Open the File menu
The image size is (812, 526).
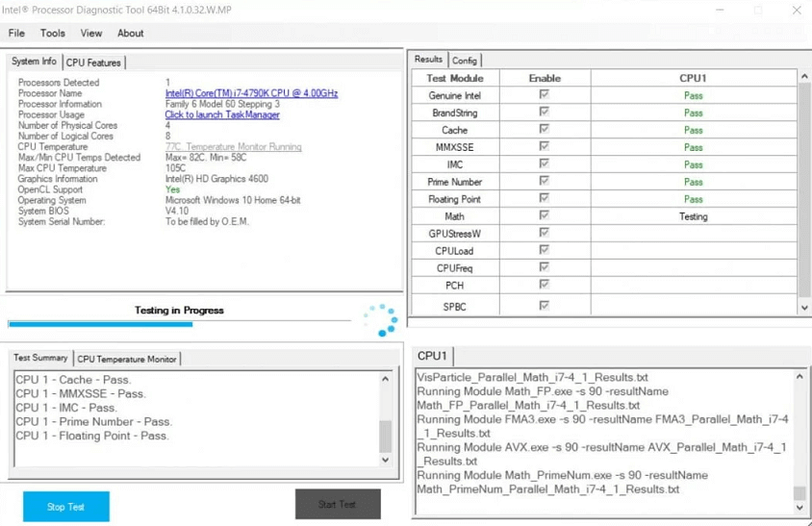tap(16, 33)
